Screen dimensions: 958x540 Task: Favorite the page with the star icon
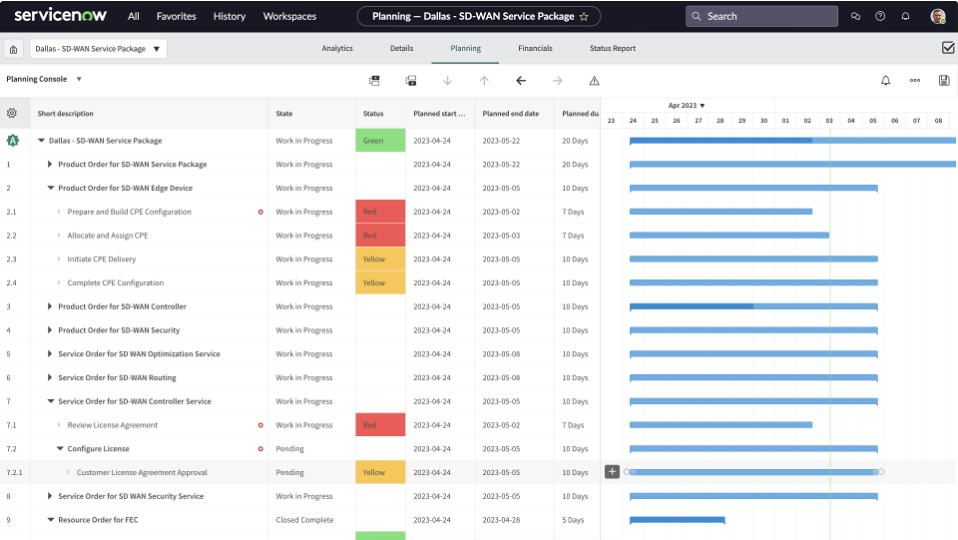coord(584,16)
